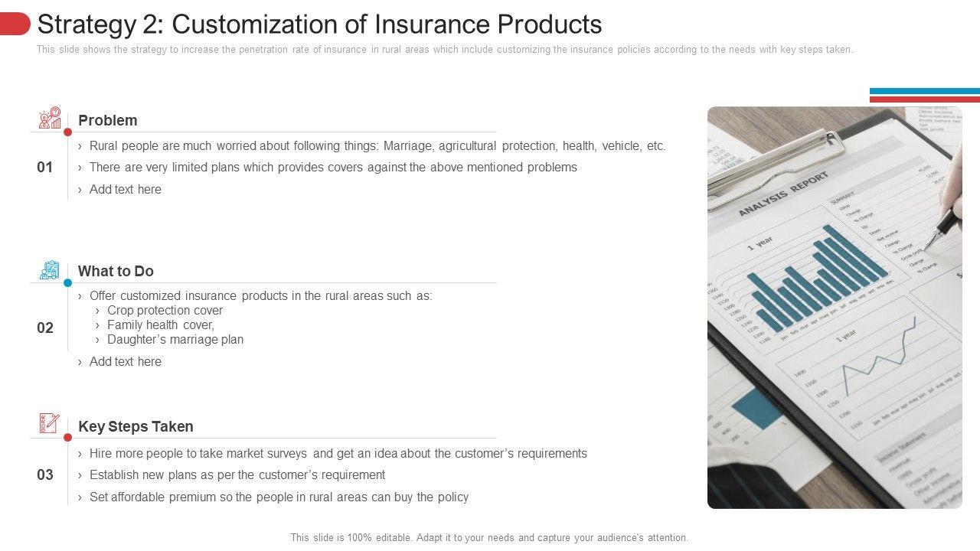Click the 'Crop protection cover' sub-bullet
The height and width of the screenshot is (551, 980).
(x=165, y=310)
